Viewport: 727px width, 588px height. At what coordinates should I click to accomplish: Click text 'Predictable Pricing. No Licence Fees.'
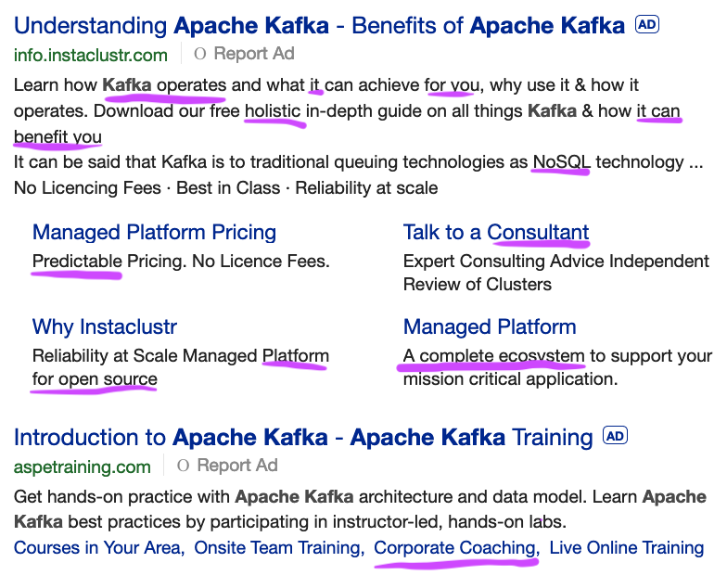pos(181,262)
